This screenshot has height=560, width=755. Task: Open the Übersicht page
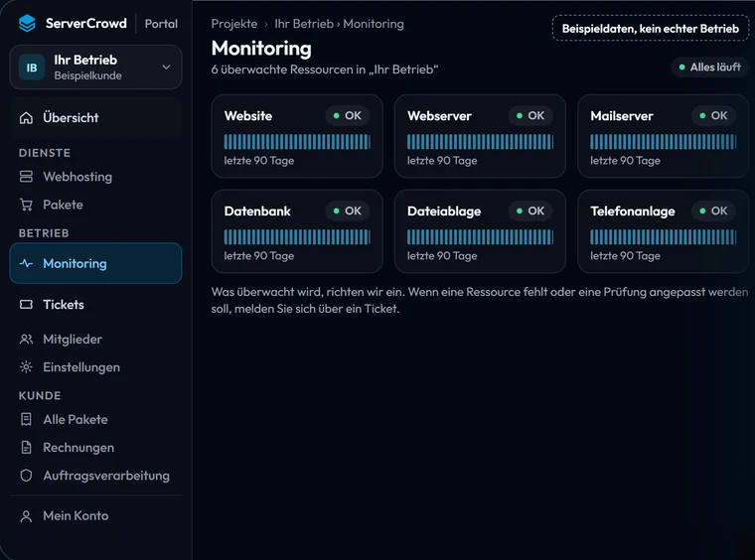[95, 118]
